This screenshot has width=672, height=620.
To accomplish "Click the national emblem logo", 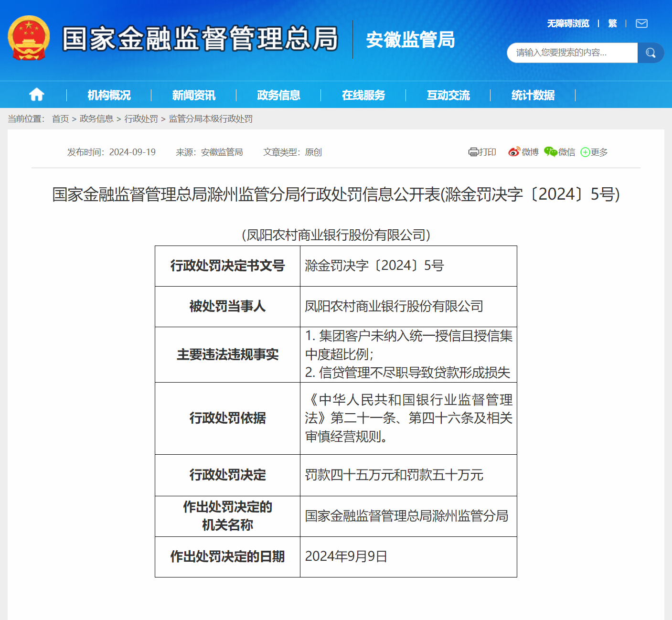I will [29, 38].
